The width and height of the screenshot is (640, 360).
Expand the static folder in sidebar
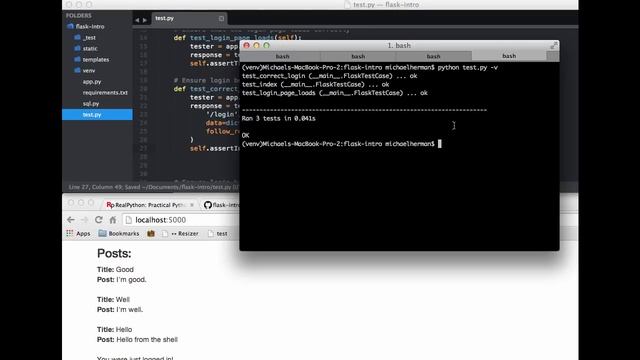[90, 49]
